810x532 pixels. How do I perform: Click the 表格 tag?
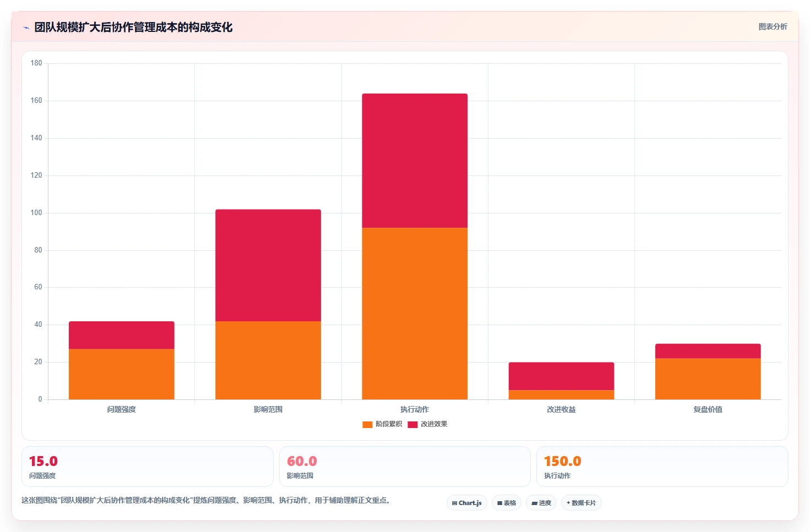pos(507,503)
